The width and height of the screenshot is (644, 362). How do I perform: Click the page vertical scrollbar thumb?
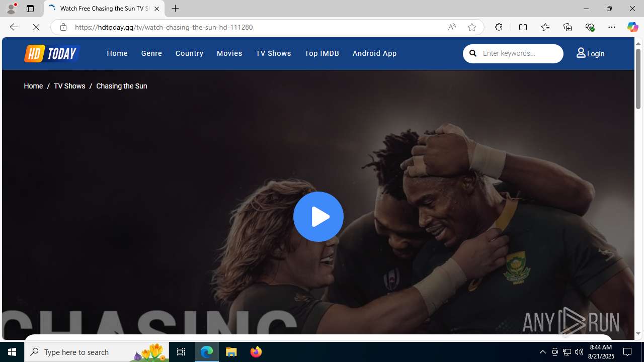pyautogui.click(x=638, y=79)
